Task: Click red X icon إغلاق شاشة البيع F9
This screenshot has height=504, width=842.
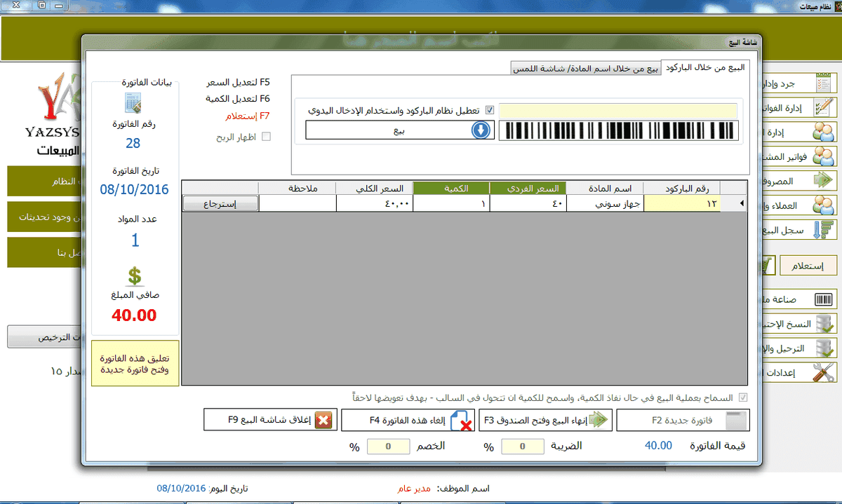Action: point(323,420)
